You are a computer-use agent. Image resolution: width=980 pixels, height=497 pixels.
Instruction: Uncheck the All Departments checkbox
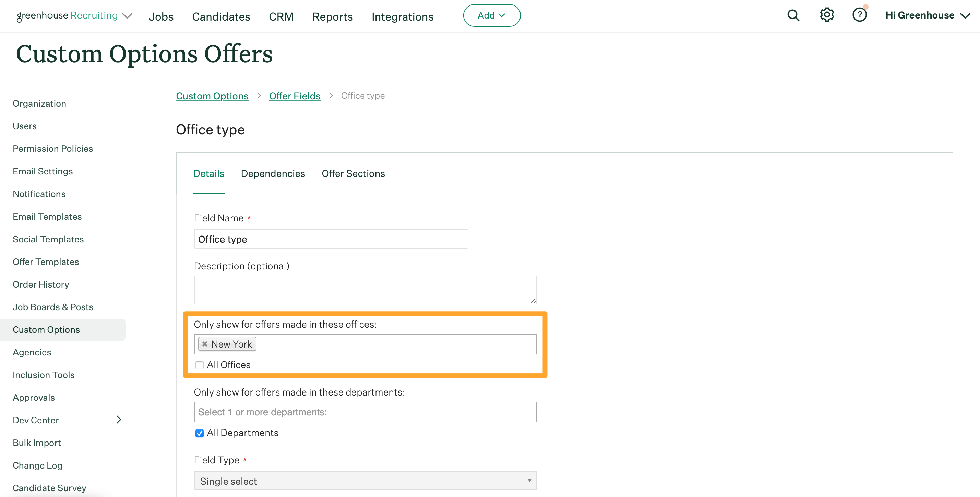point(199,433)
